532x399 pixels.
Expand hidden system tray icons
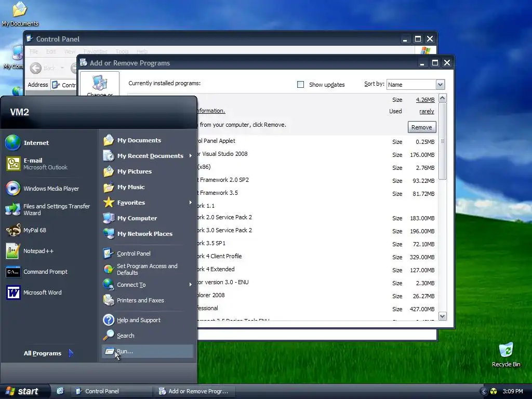484,391
